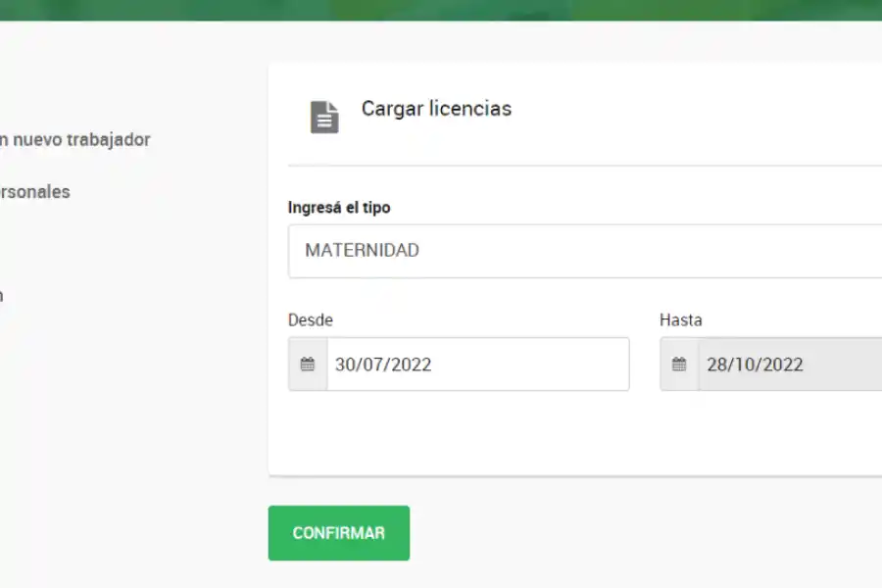Go to the personales sidebar entry
882x588 pixels.
click(x=35, y=192)
